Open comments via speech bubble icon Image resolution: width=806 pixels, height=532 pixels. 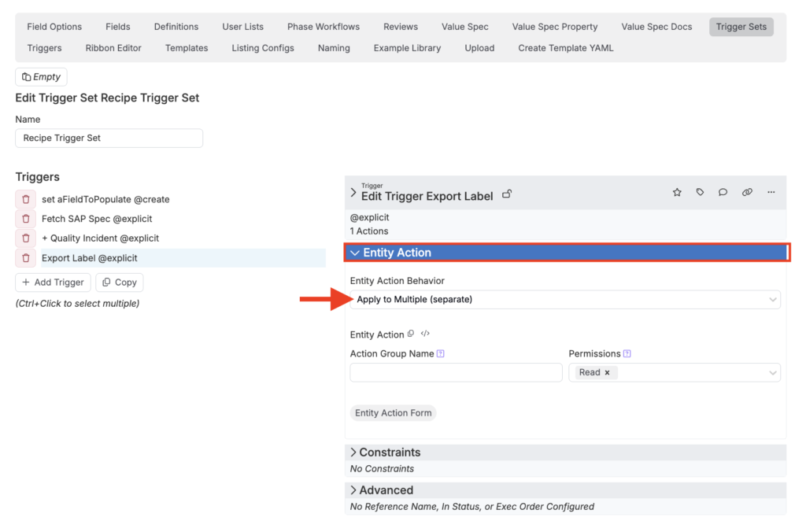[x=723, y=192]
